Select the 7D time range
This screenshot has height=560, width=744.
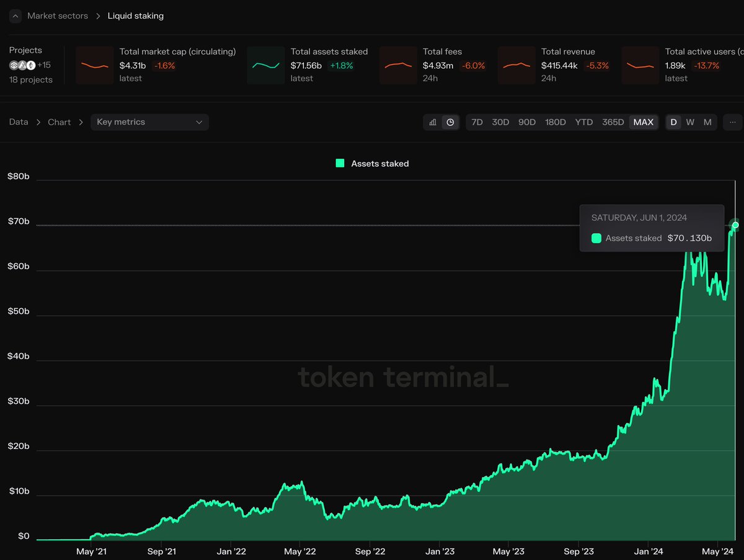tap(477, 122)
